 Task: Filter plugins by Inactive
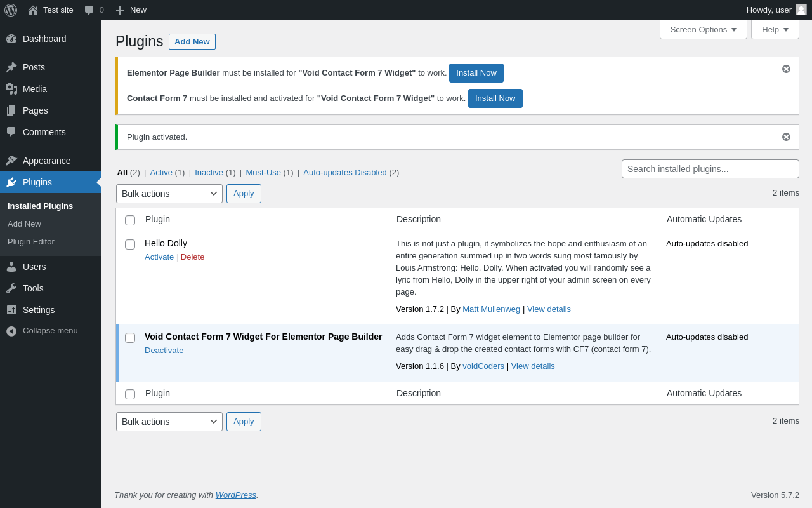point(209,172)
